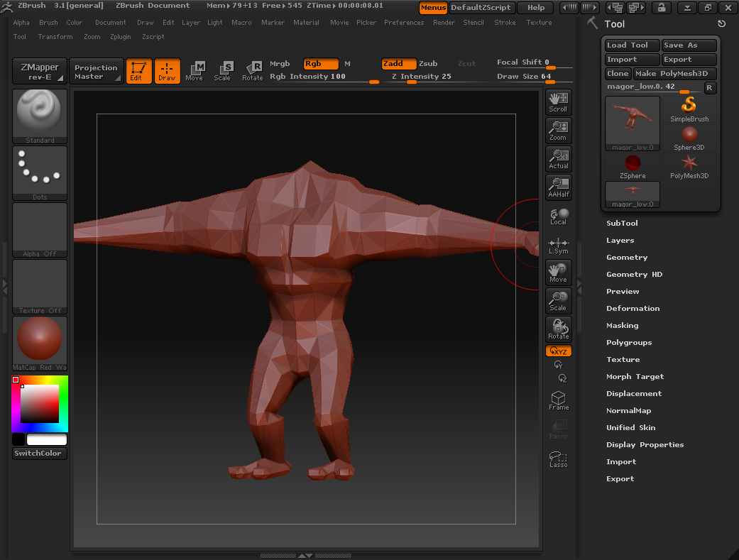
Task: Activate the Lasso selection icon
Action: click(x=558, y=459)
